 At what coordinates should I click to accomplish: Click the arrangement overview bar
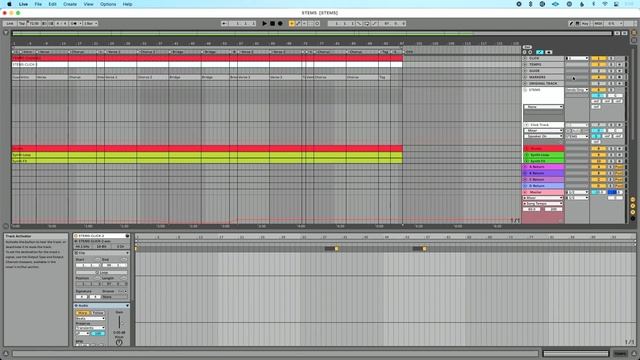(312, 33)
